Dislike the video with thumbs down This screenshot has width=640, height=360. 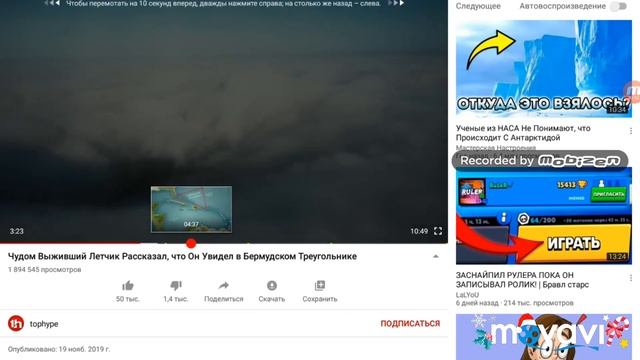point(176,286)
